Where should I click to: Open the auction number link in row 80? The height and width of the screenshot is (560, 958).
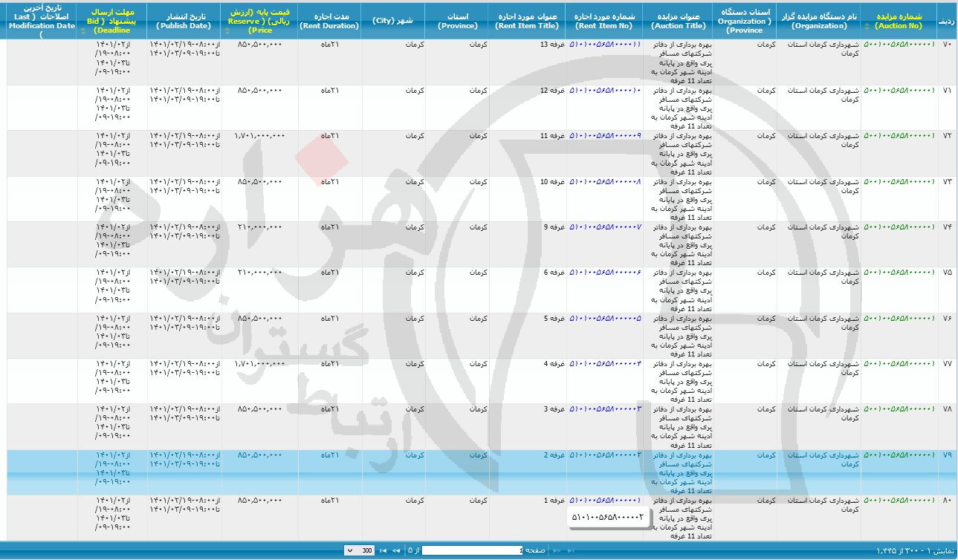(x=899, y=500)
